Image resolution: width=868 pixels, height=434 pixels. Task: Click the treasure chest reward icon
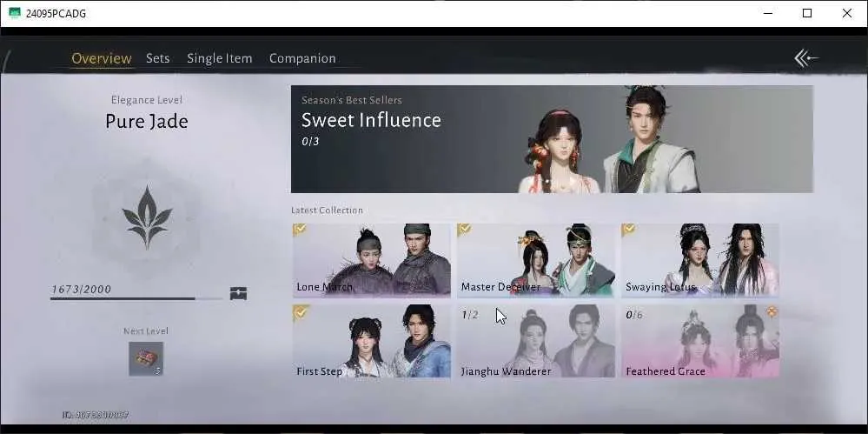point(239,293)
